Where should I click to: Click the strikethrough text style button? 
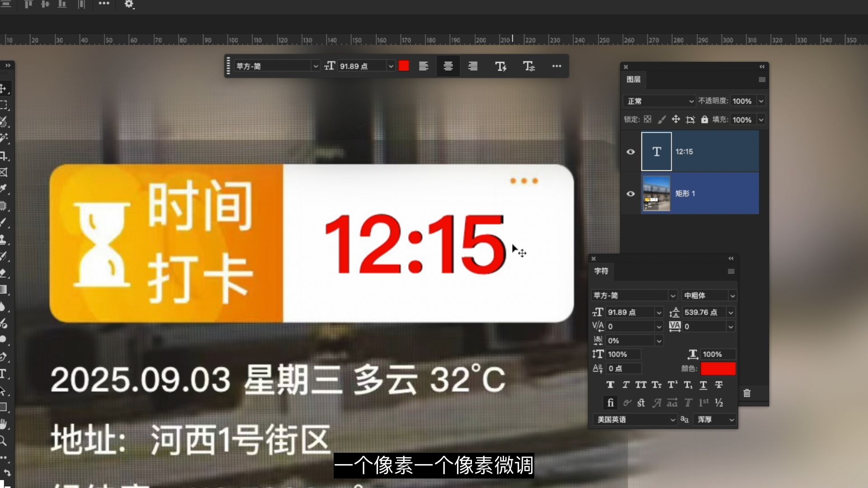pos(719,385)
